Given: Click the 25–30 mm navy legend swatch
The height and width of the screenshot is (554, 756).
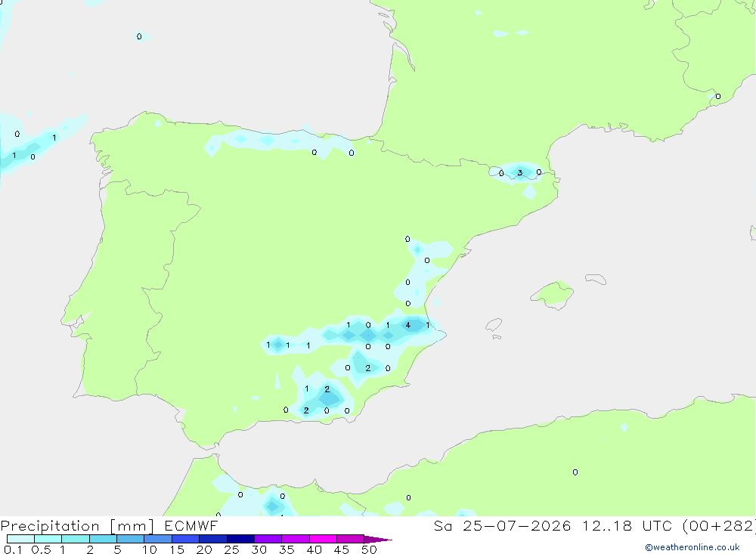Looking at the screenshot, I should [240, 539].
